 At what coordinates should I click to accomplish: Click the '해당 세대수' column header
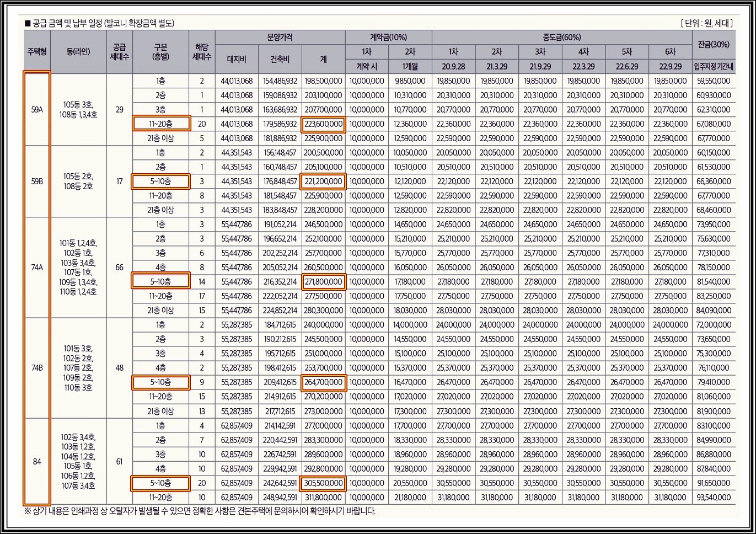[202, 52]
